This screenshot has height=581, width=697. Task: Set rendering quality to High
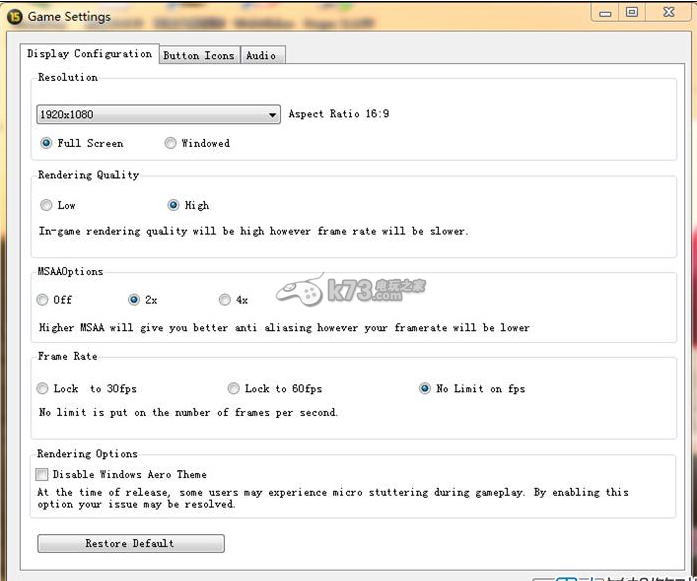(x=174, y=205)
